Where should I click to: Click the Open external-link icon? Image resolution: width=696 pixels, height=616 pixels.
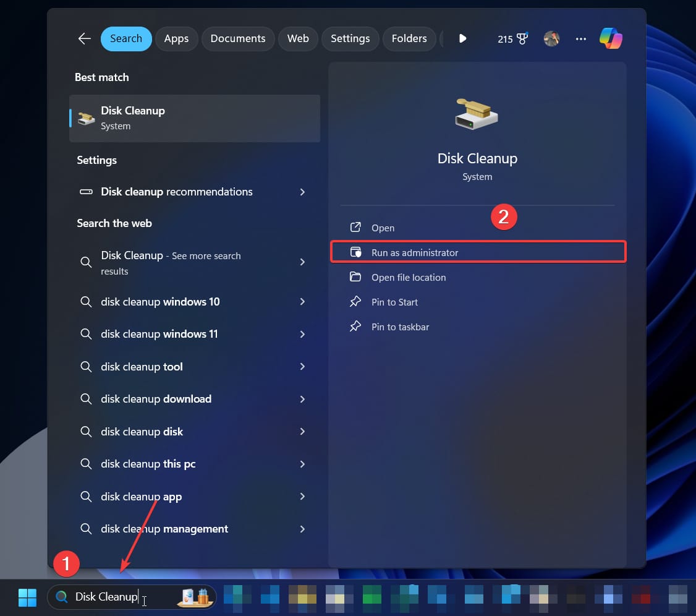pos(355,228)
